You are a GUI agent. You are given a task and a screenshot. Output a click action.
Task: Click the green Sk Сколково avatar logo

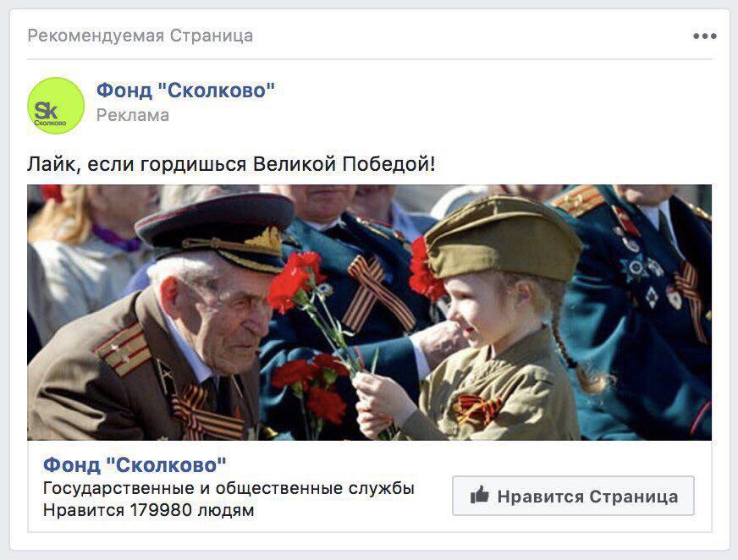(x=56, y=106)
